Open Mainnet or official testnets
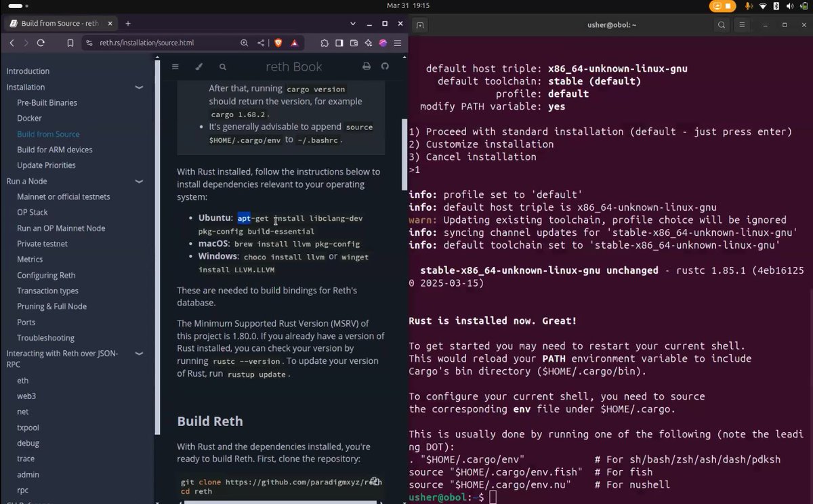 (63, 197)
